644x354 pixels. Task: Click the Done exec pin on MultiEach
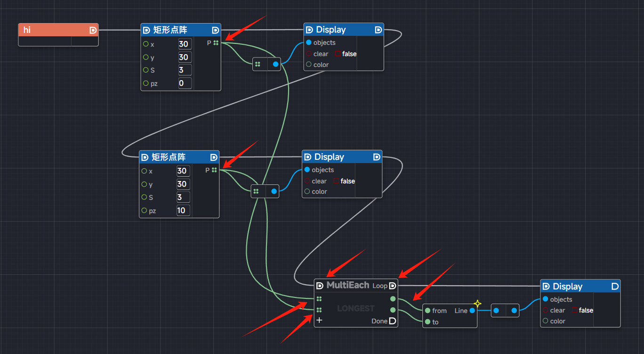(x=392, y=321)
